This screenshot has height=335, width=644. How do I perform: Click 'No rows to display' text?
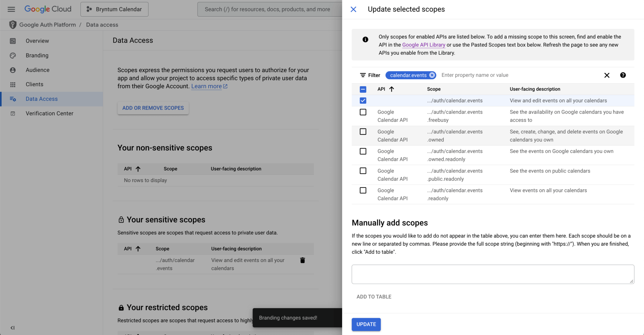click(145, 180)
